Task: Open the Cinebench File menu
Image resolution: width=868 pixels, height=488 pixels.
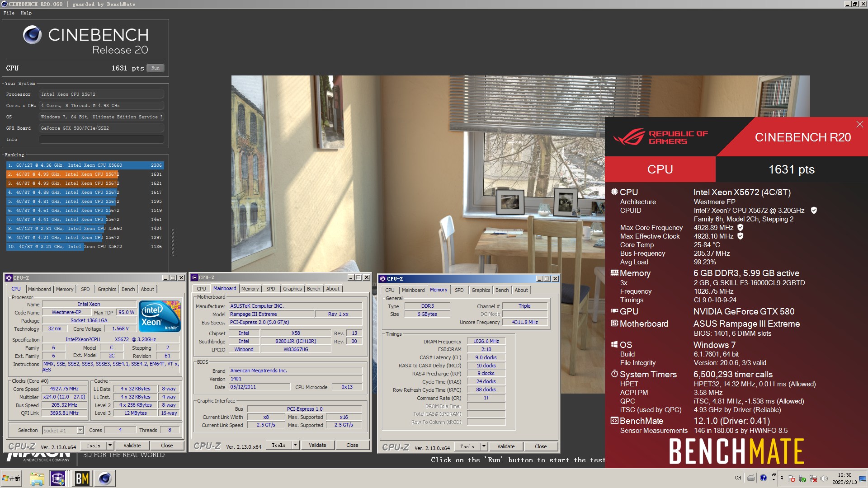Action: click(9, 13)
